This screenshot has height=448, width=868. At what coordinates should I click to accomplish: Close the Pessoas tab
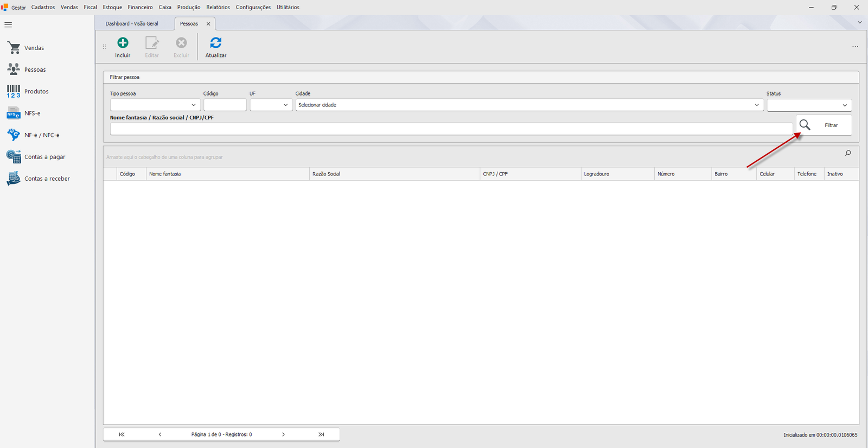(x=208, y=24)
